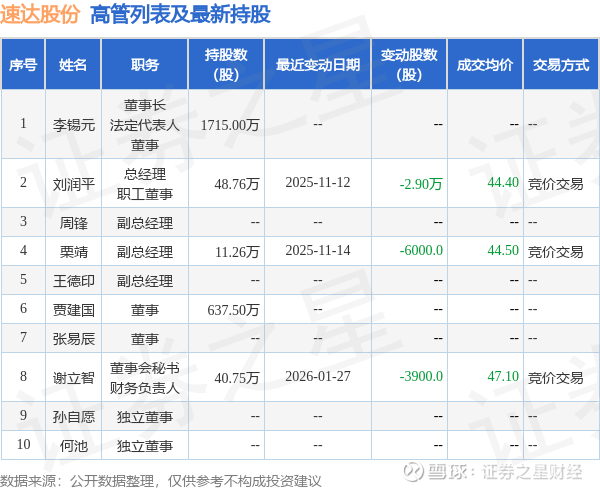Click the 证券之星财经 source label

click(532, 472)
